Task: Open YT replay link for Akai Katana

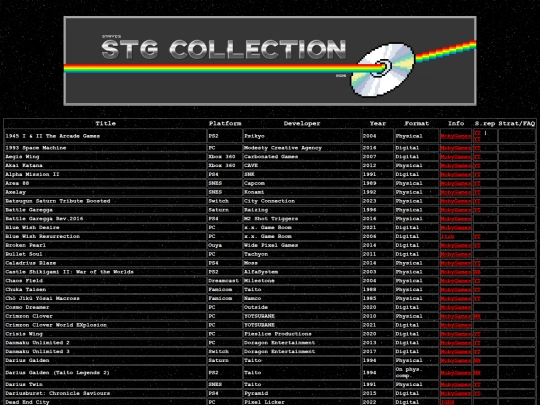Action: point(477,166)
